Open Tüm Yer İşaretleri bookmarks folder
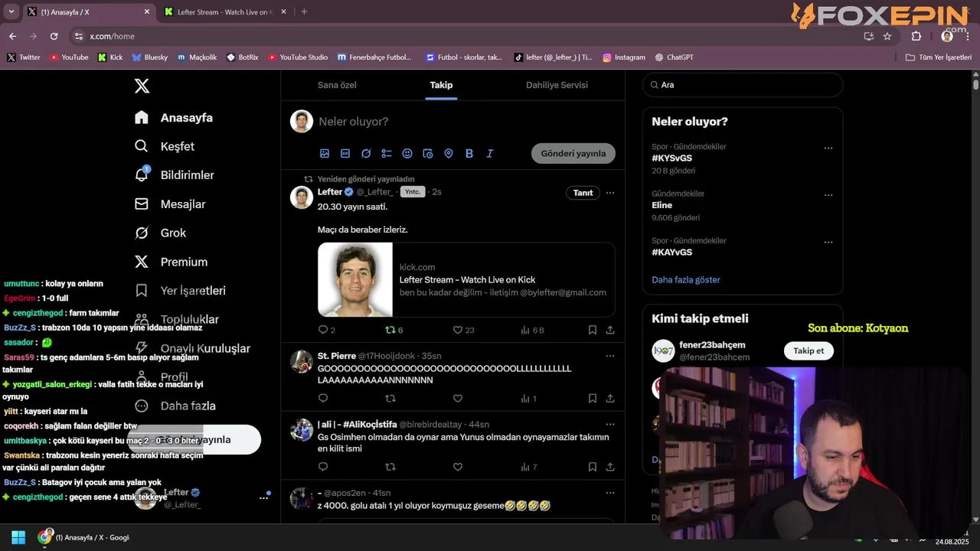This screenshot has width=980, height=551. pos(939,57)
